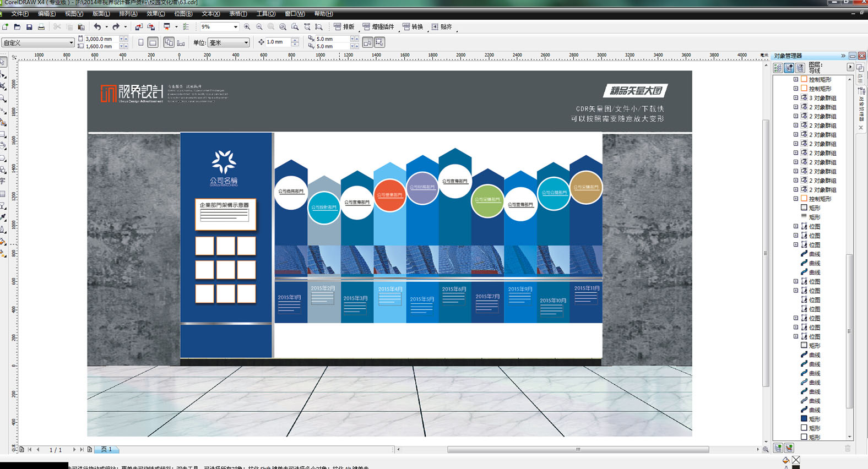Click the Zoom Out magnifier icon
Screen dimensions: 868x469
259,26
